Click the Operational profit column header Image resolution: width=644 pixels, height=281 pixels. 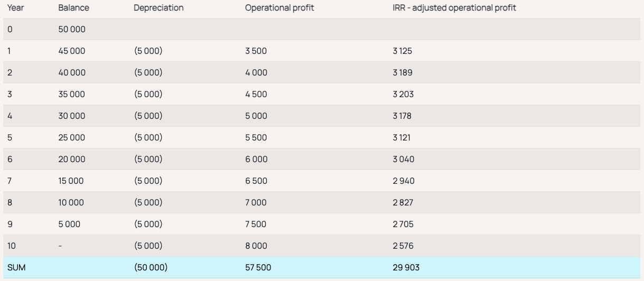tap(279, 8)
